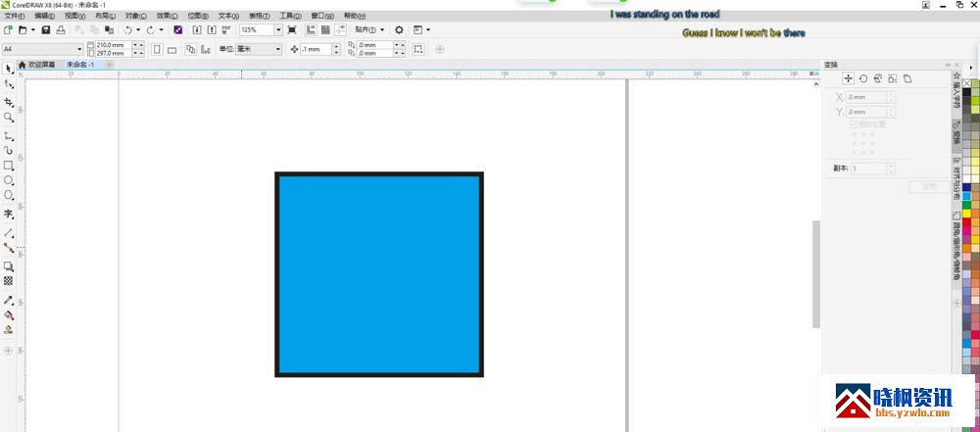
Task: Click the Import icon
Action: [x=197, y=29]
